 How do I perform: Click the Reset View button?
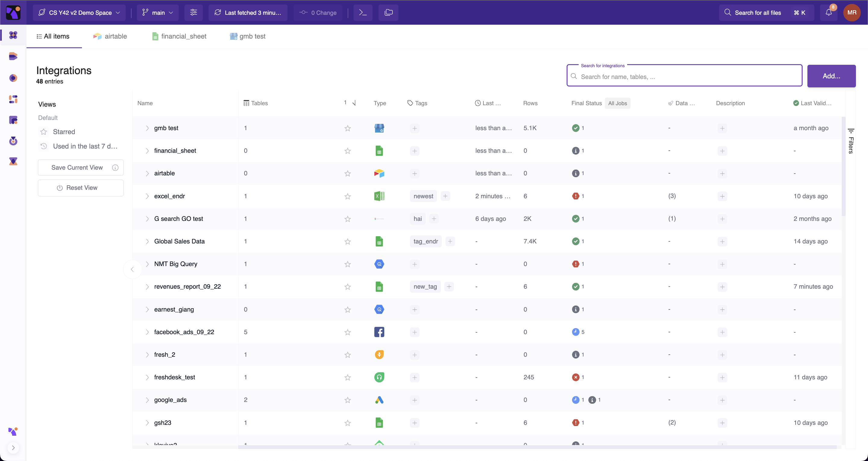coord(81,188)
